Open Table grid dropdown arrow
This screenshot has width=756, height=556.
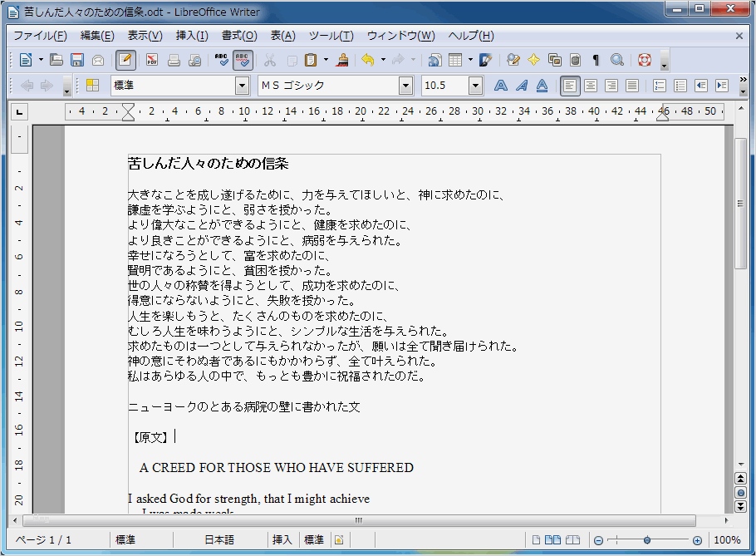tap(470, 61)
